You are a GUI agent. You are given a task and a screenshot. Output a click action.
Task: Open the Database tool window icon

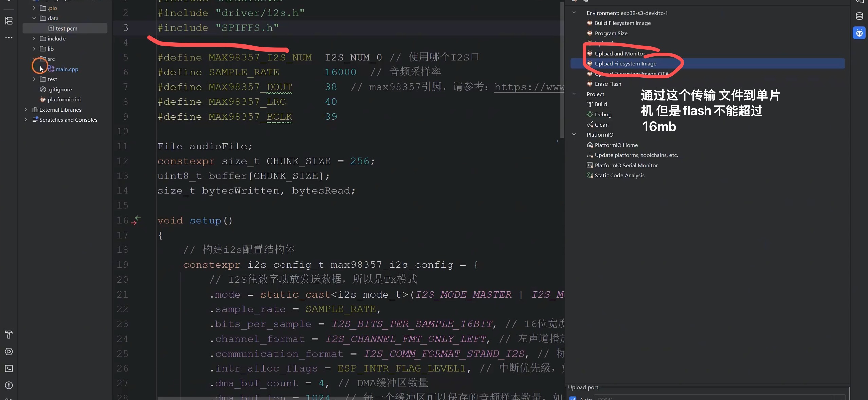(859, 16)
